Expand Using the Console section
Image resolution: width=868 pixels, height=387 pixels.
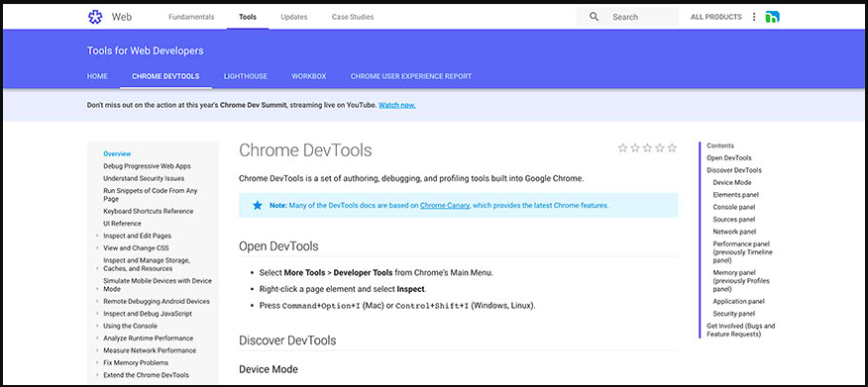click(97, 327)
